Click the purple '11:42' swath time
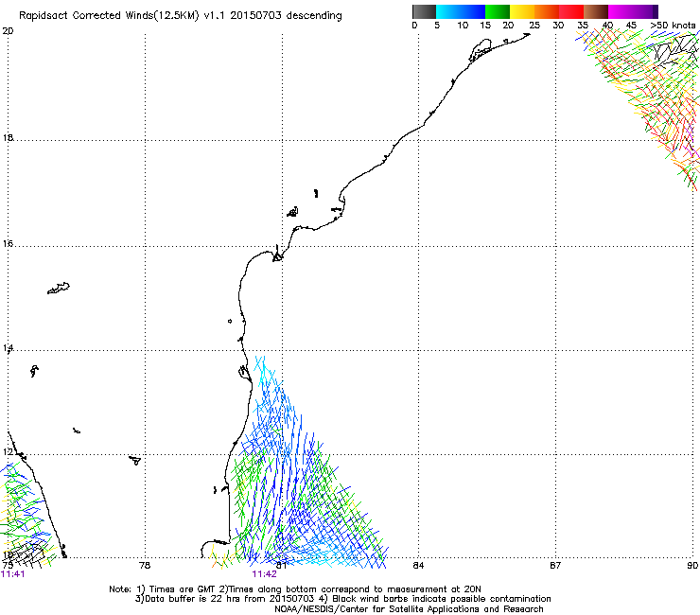 (264, 574)
